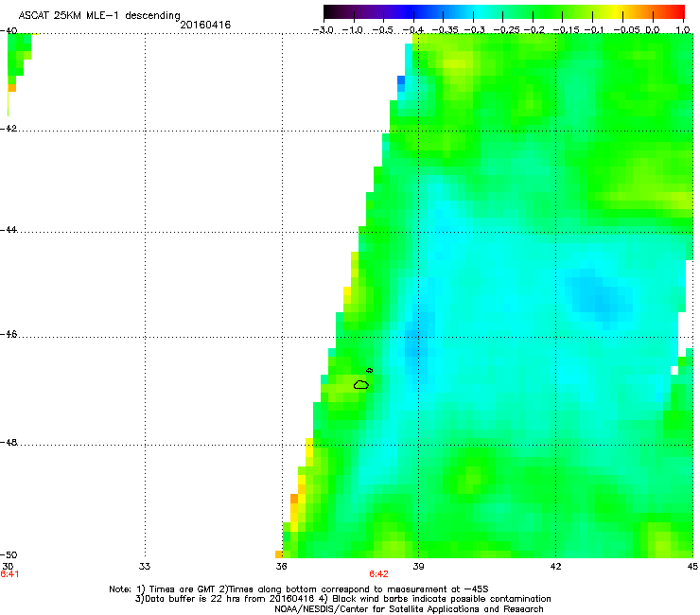Click the latitude label -48

click(x=9, y=442)
